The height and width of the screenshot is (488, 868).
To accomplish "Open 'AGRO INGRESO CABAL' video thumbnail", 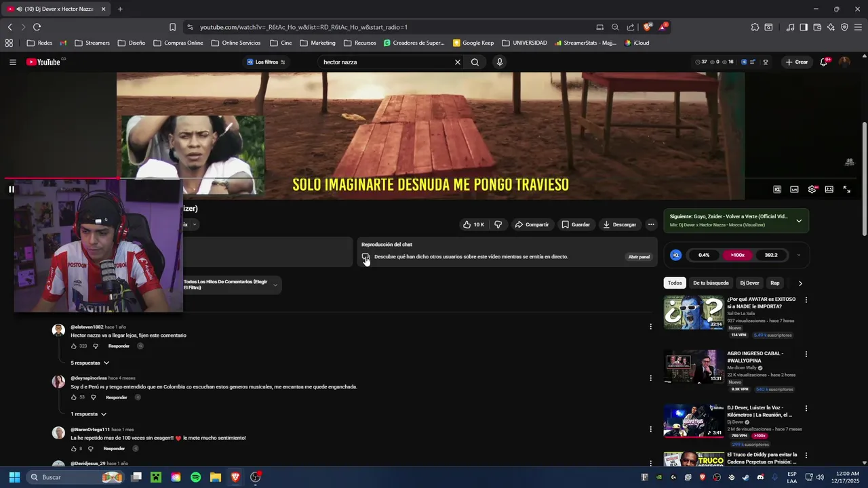I will [694, 367].
